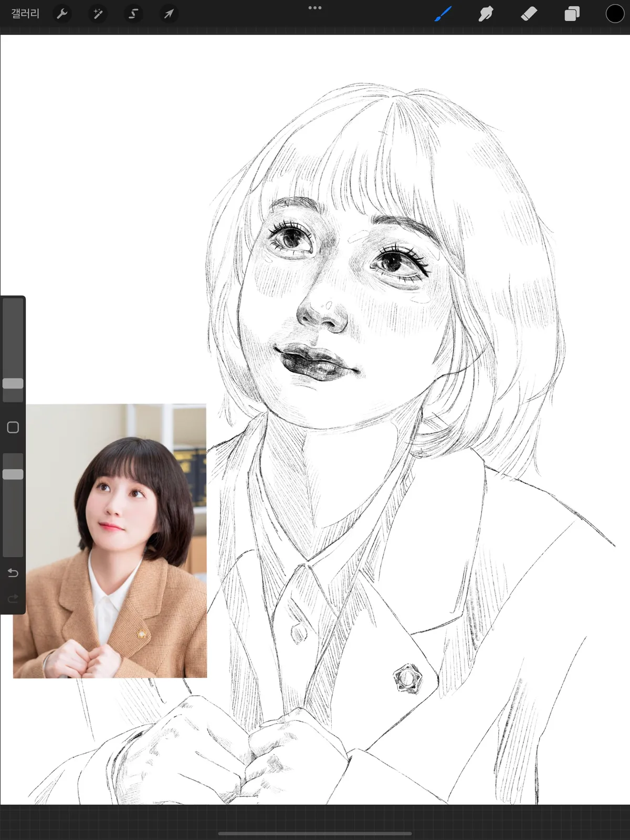This screenshot has width=630, height=840.
Task: Tap the square modify button in sidebar
Action: coord(13,428)
